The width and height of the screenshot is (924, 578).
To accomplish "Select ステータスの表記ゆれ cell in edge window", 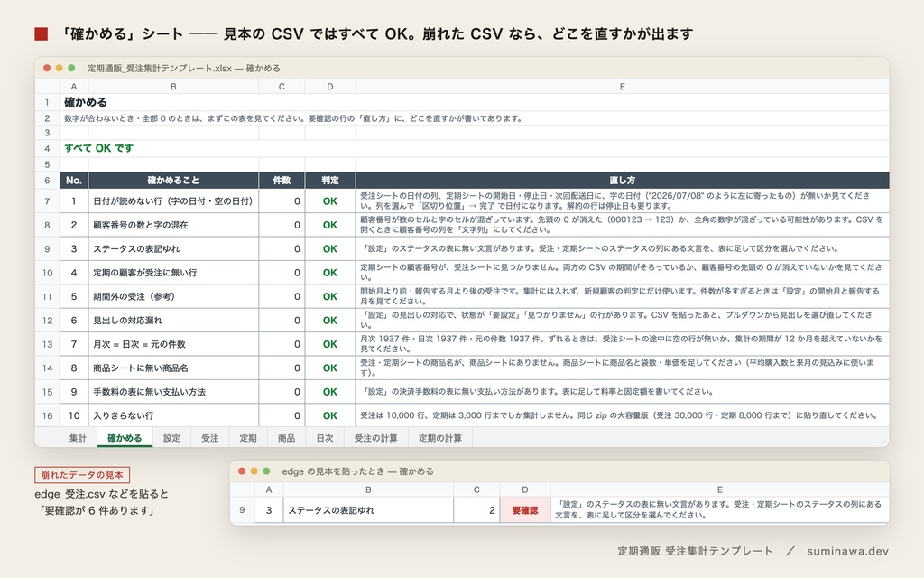I will (368, 510).
